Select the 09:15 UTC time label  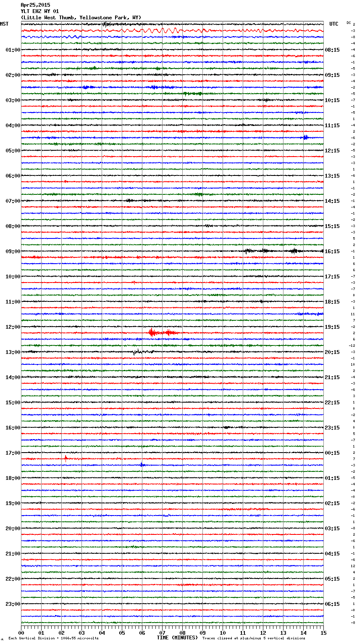point(332,75)
